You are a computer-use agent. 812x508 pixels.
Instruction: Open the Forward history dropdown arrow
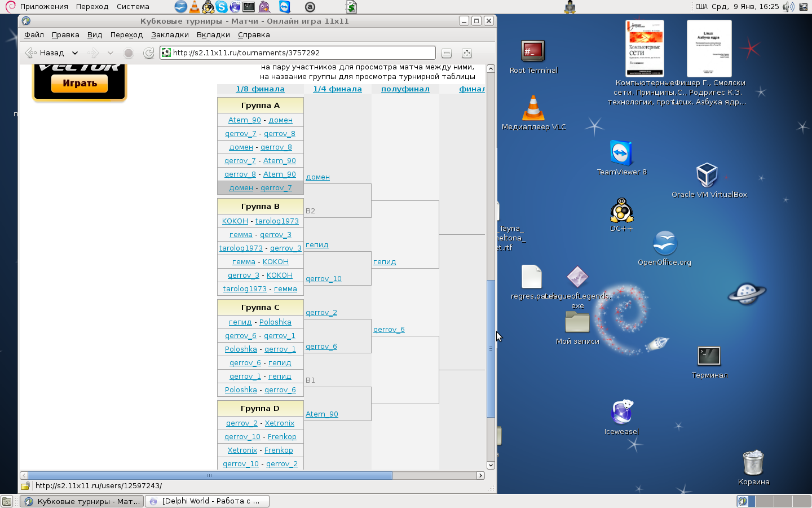(x=111, y=53)
